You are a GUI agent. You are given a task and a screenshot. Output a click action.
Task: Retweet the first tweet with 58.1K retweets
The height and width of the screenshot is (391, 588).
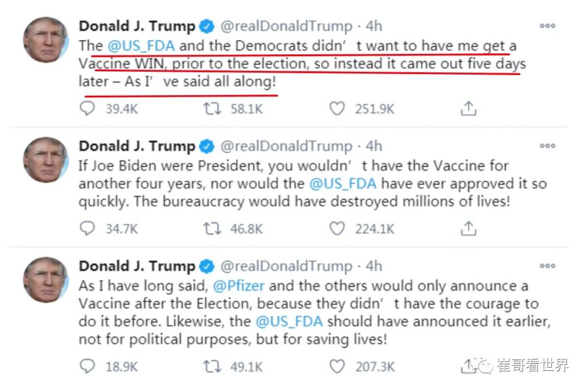click(x=212, y=109)
